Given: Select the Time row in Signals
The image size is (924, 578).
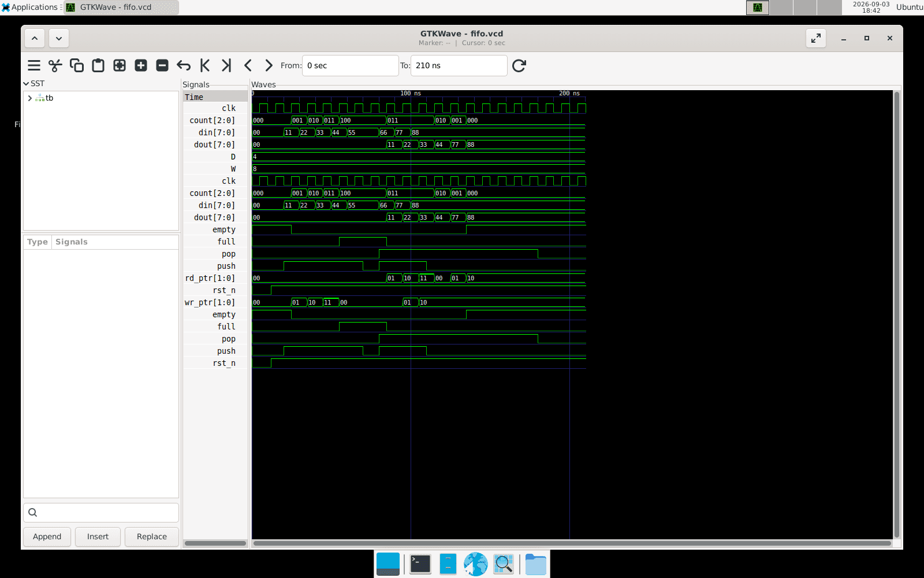Looking at the screenshot, I should coord(215,97).
